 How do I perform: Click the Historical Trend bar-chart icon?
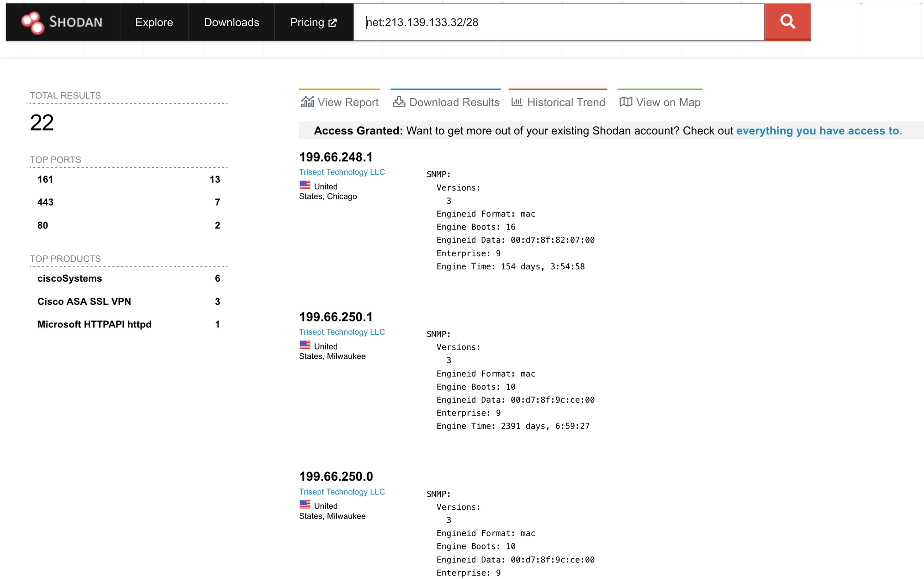[517, 102]
